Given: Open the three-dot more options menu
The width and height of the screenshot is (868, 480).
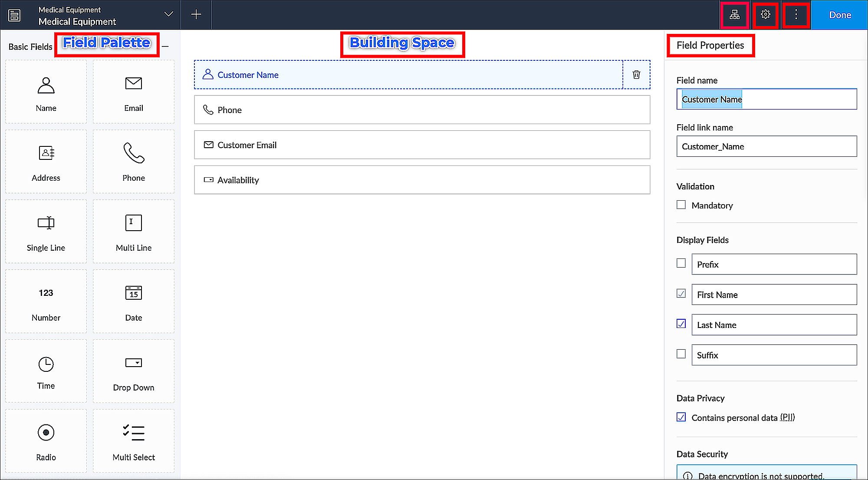Looking at the screenshot, I should (x=796, y=15).
